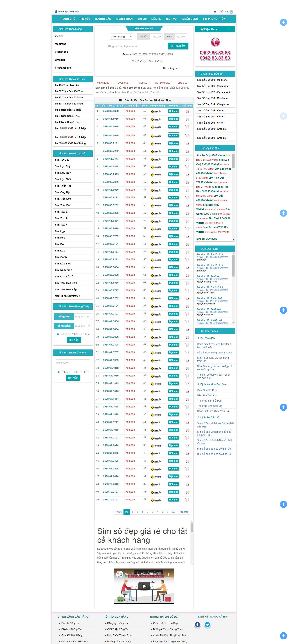
Task: Click Gmobile logo in row 0598.65.7272
Action: pos(156,151)
